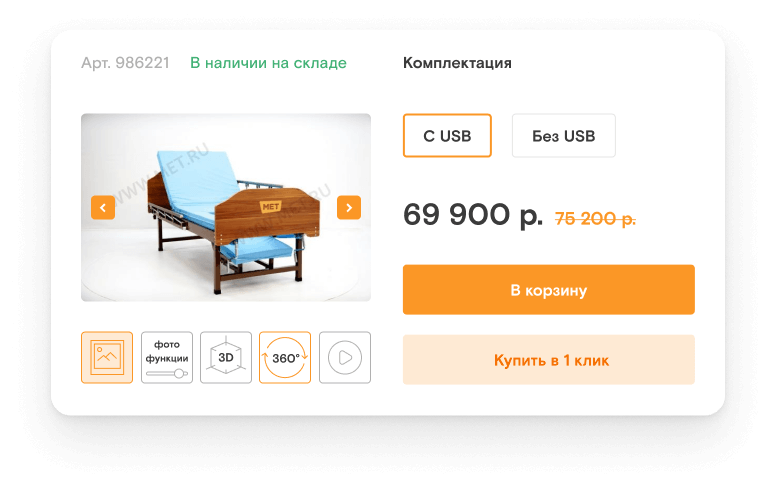Click the 'В наличии на складе' status
Viewport: 779px width, 489px height.
[268, 63]
